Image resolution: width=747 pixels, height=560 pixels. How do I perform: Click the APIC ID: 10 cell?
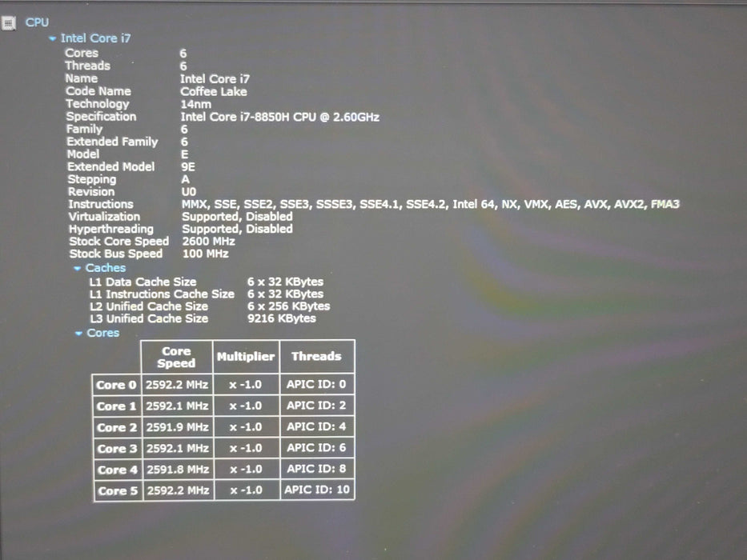click(317, 490)
